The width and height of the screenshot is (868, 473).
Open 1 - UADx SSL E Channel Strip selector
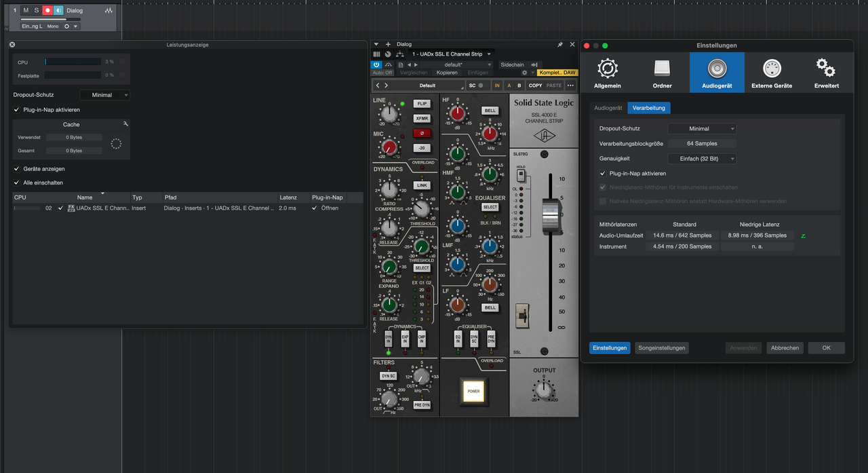pos(452,54)
